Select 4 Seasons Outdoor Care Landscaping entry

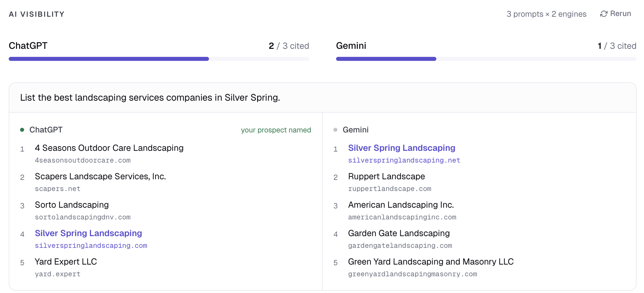[109, 148]
